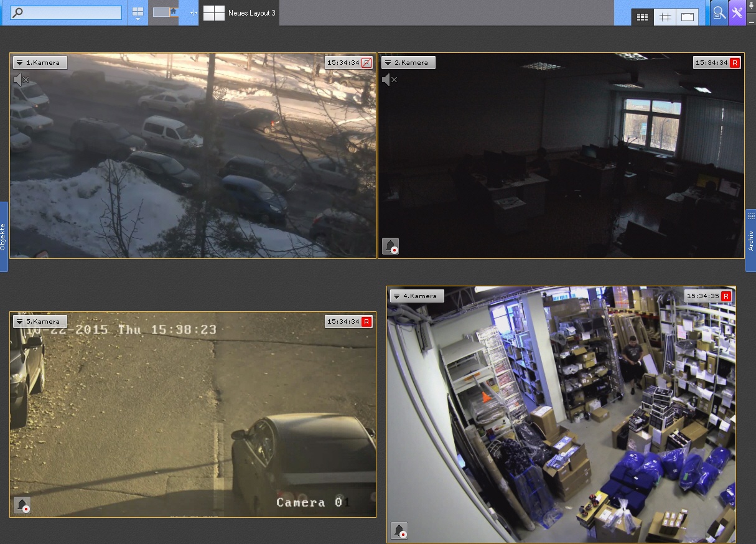
Task: Unmute audio on camera 1
Action: (x=21, y=80)
